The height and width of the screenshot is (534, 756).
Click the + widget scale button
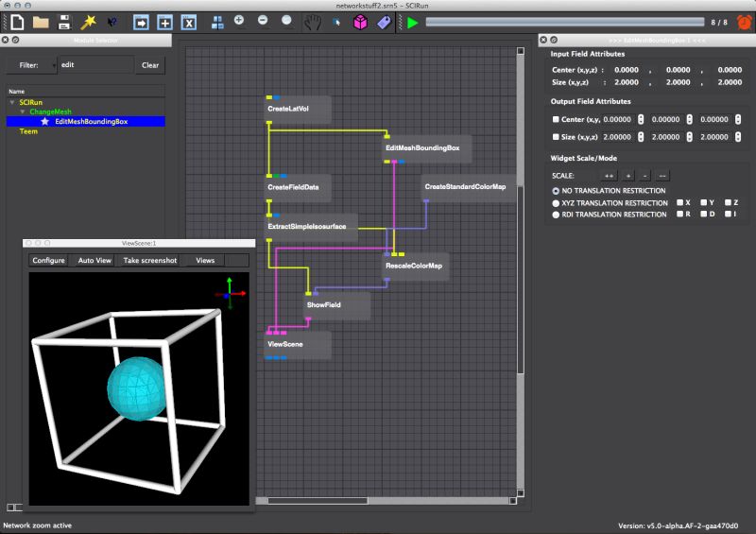(628, 176)
